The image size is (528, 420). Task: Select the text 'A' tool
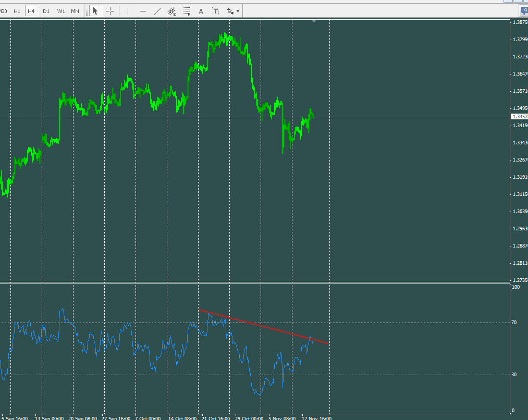pyautogui.click(x=201, y=11)
